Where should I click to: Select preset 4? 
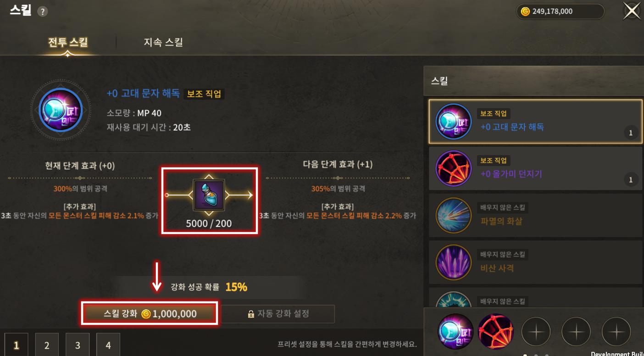coord(108,345)
